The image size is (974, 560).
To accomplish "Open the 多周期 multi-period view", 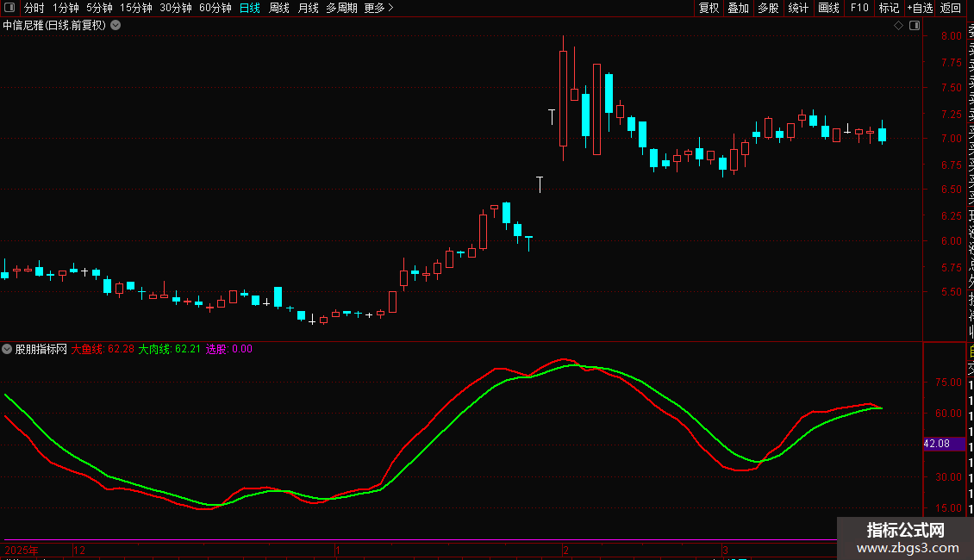I will coord(341,8).
